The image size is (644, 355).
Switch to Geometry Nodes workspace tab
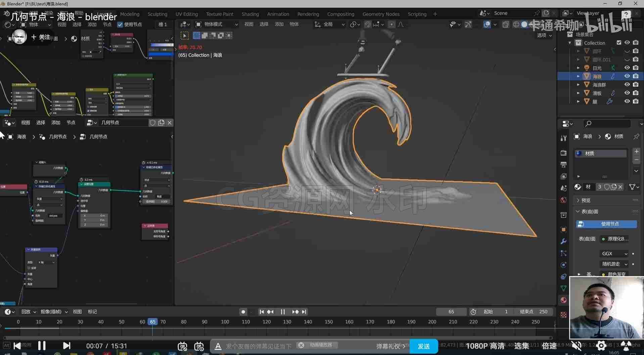(381, 14)
